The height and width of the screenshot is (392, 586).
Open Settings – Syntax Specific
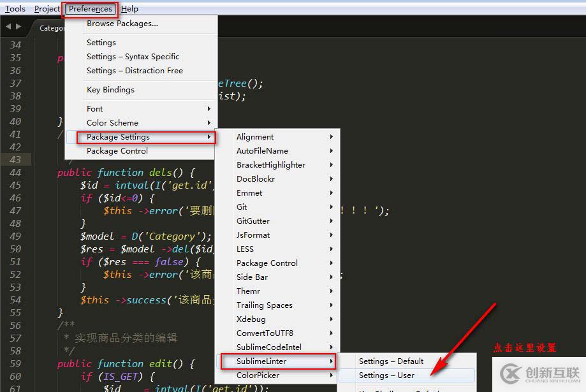(142, 57)
